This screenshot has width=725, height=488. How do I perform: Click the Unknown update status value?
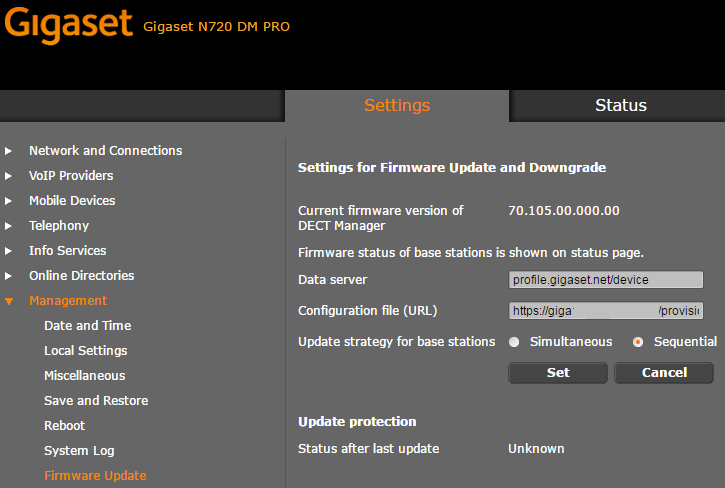coord(536,449)
